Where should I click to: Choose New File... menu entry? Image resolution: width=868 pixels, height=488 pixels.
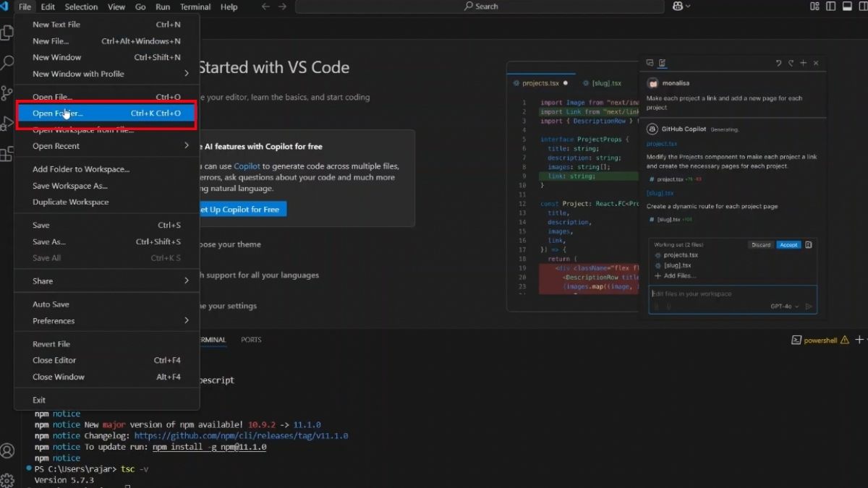pyautogui.click(x=107, y=41)
